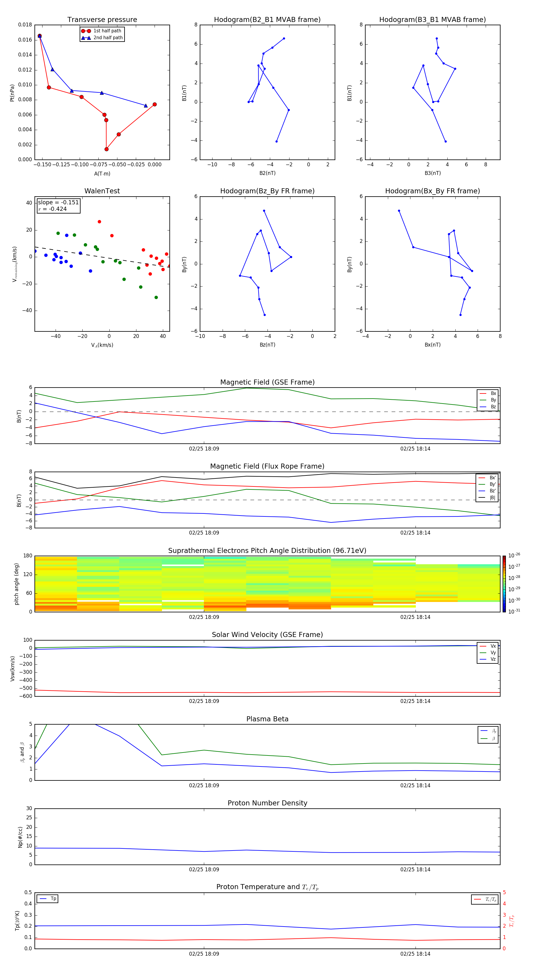Click the B3(nT) x-axis label

432,173
